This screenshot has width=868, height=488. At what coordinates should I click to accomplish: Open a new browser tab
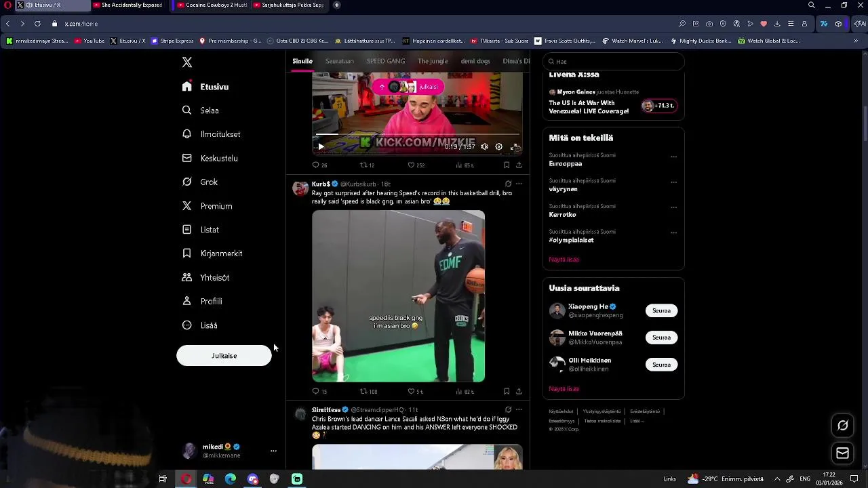pos(336,5)
